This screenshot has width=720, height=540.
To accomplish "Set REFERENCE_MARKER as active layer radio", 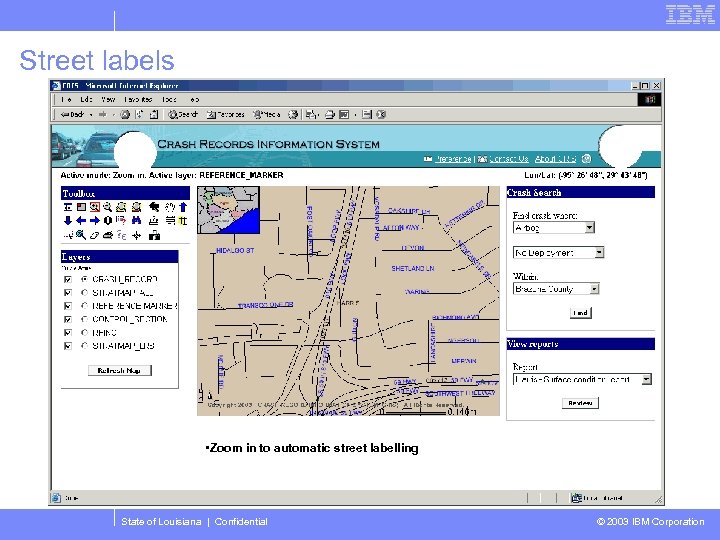I will click(84, 306).
